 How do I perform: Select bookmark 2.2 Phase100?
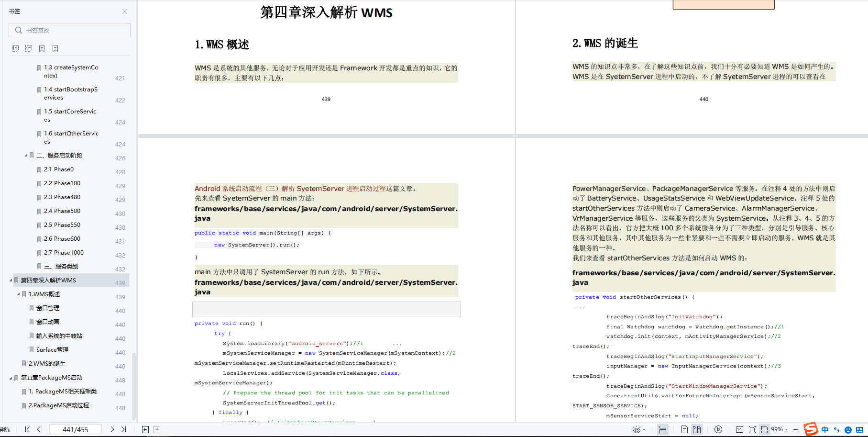[62, 183]
